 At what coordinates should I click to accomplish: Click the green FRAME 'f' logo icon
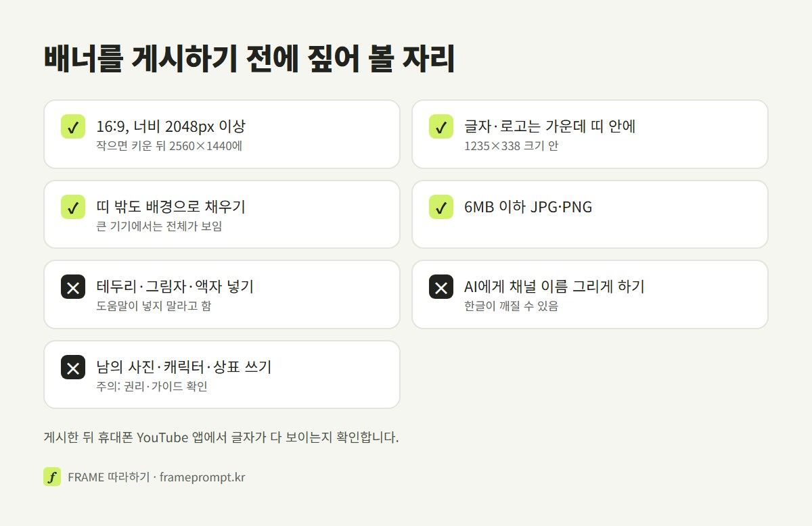(x=52, y=477)
